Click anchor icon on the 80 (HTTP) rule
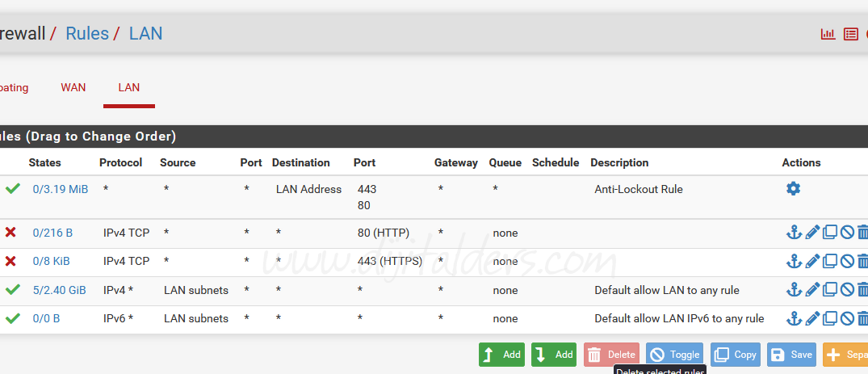868x374 pixels. [x=794, y=233]
